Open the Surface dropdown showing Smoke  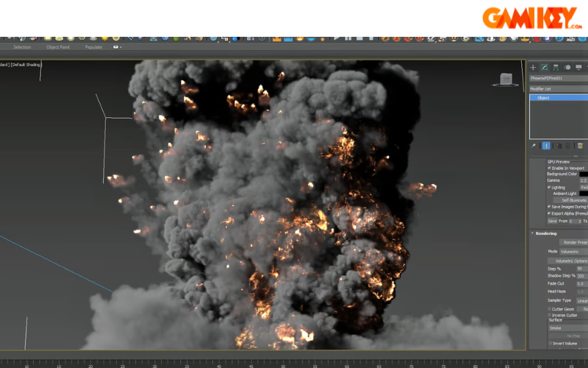567,328
